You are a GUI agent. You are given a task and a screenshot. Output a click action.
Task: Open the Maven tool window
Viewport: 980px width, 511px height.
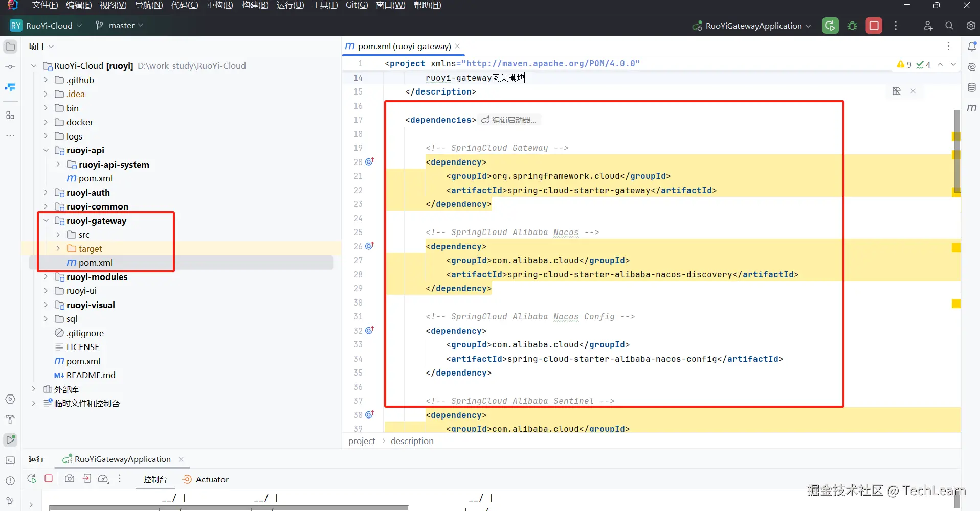(972, 108)
